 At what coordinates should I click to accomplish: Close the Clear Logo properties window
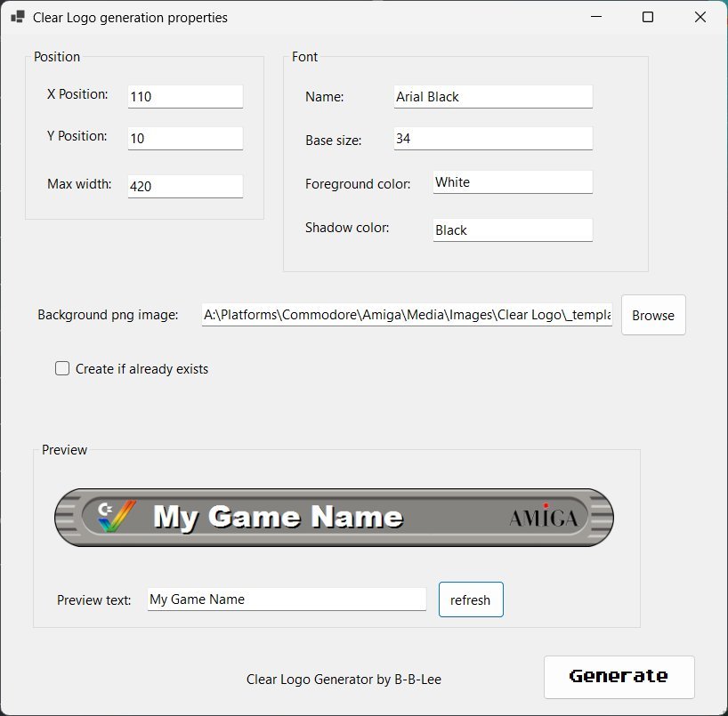click(700, 17)
